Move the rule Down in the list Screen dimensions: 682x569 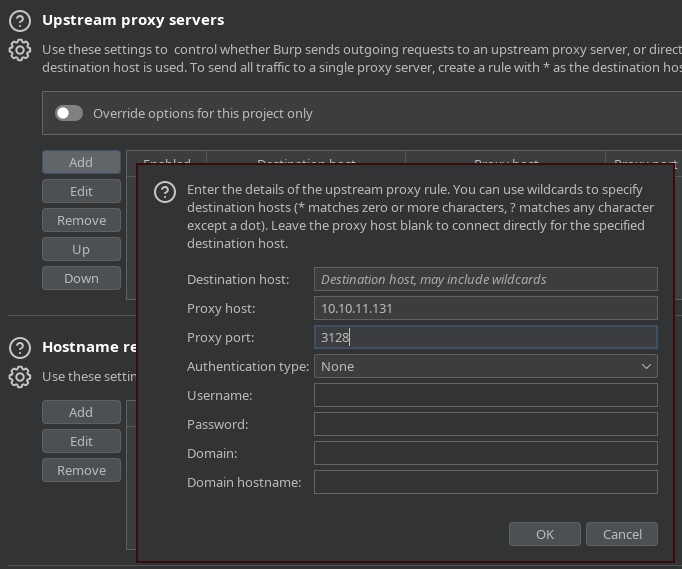[81, 278]
